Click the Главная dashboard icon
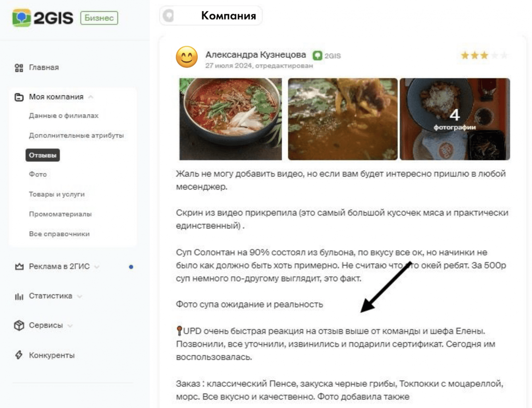 pos(19,68)
